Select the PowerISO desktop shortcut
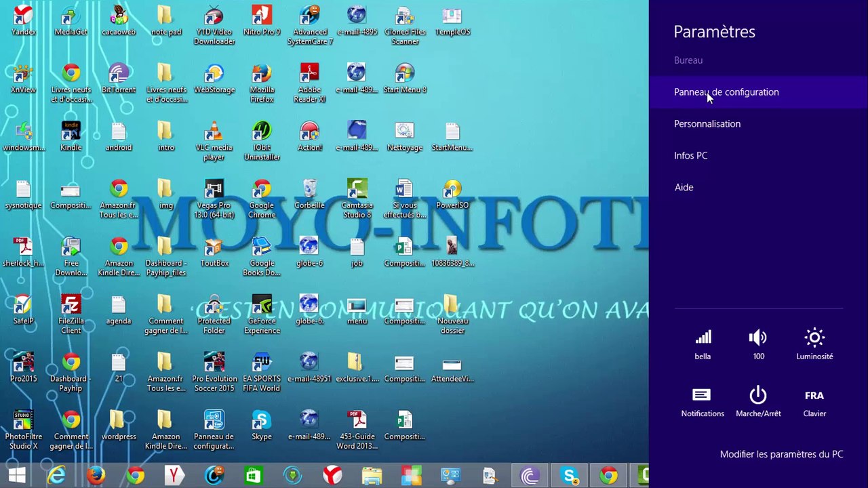Screen dimensions: 868x488 [452, 194]
